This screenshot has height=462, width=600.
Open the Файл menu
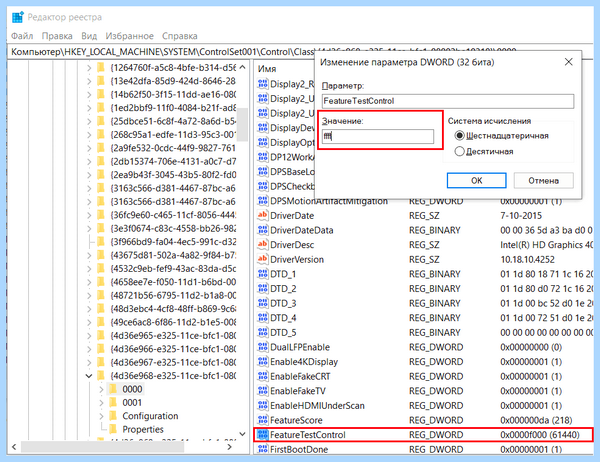coord(22,36)
